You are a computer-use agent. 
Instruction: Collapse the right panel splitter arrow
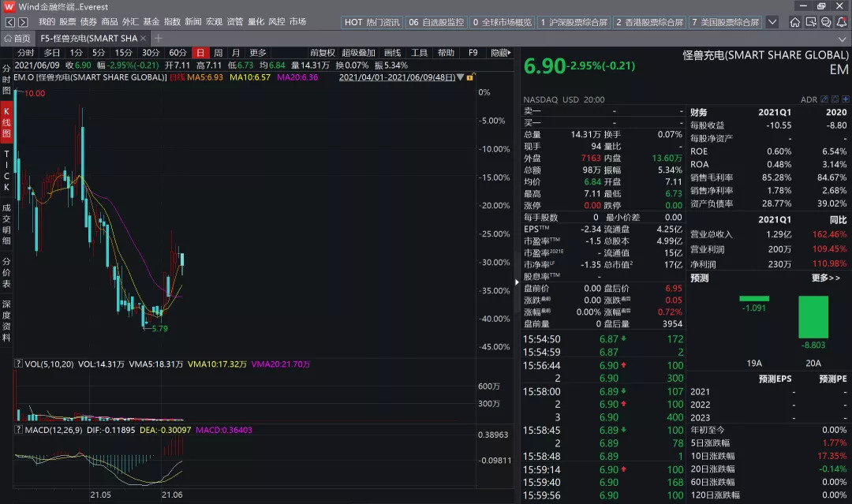click(518, 282)
